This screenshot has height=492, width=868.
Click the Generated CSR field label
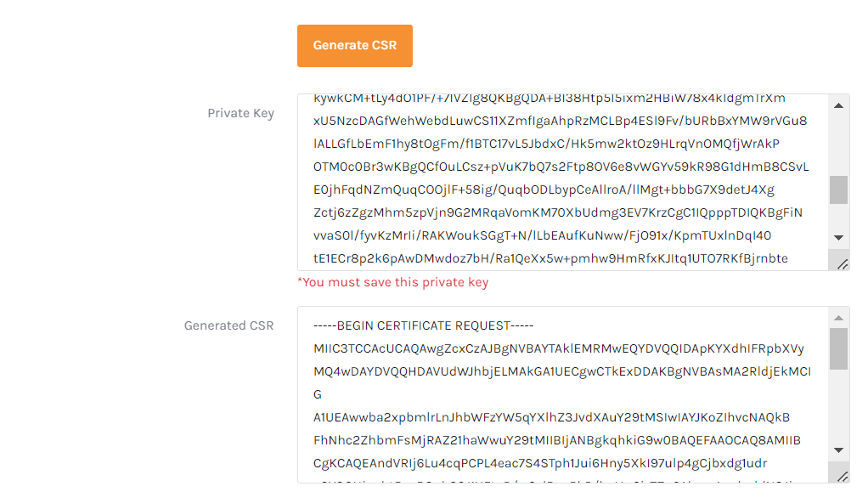(x=228, y=325)
